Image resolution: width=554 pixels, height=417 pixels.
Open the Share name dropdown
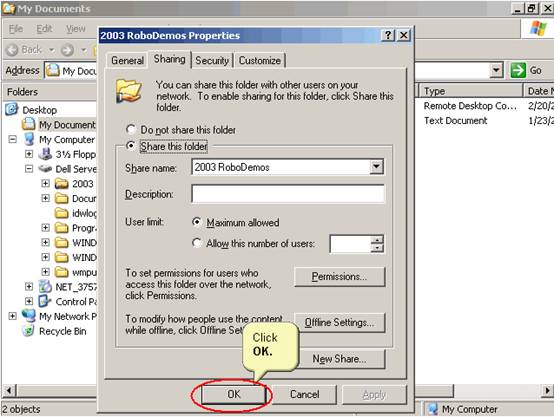377,167
